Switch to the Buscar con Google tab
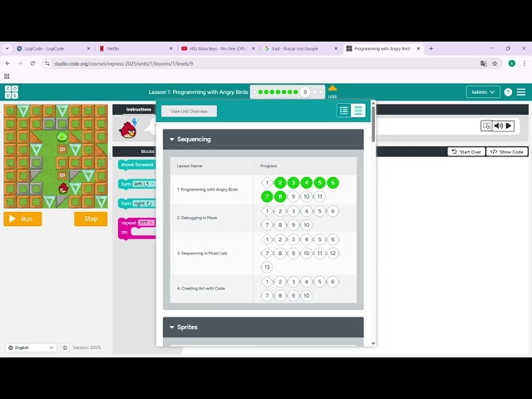532x399 pixels. point(300,48)
